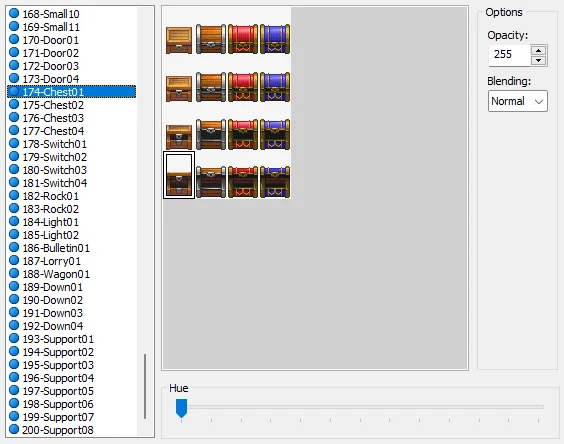Pick closed blue chest in first row
Image resolution: width=564 pixels, height=444 pixels.
[x=275, y=39]
